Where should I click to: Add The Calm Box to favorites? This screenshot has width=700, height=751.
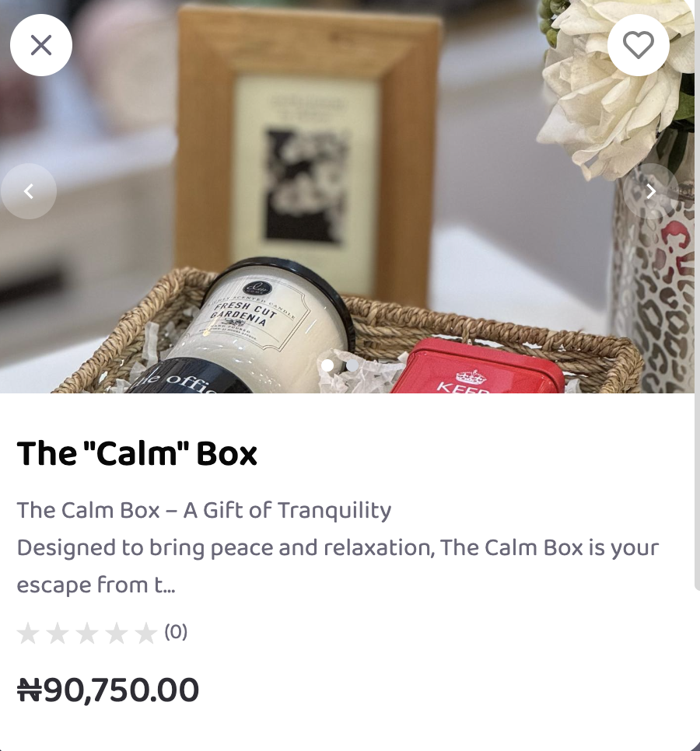[x=639, y=45]
